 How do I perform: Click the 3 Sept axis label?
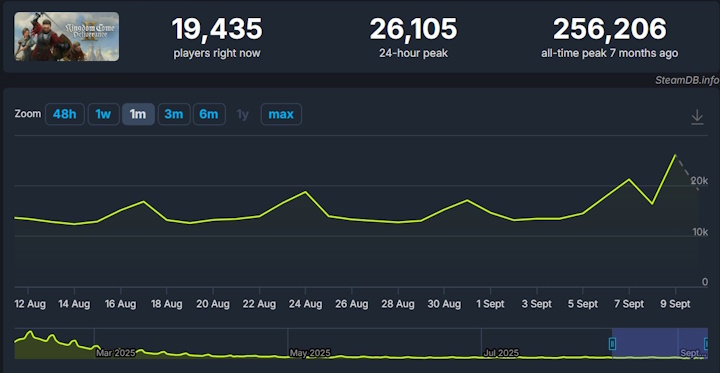537,304
